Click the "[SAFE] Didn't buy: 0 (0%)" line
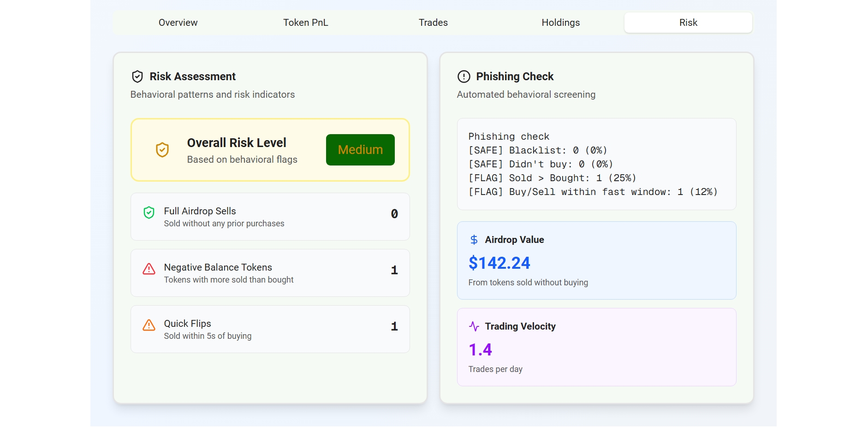Image resolution: width=868 pixels, height=443 pixels. coord(541,164)
